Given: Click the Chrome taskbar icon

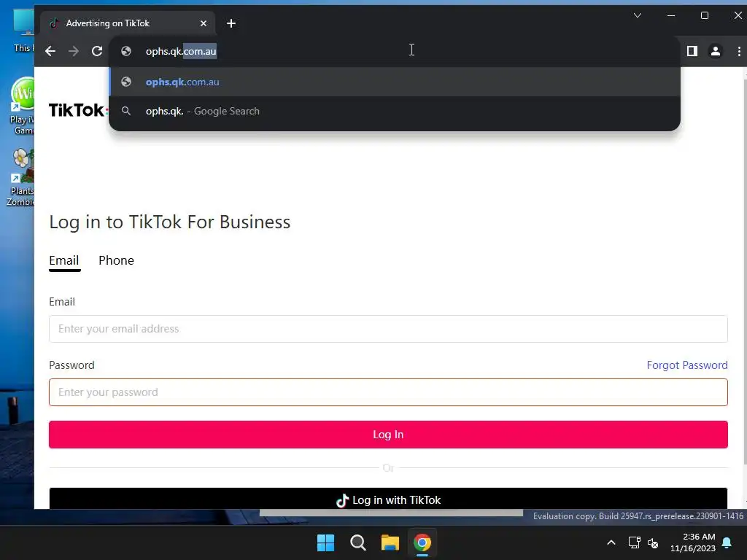Looking at the screenshot, I should (422, 542).
